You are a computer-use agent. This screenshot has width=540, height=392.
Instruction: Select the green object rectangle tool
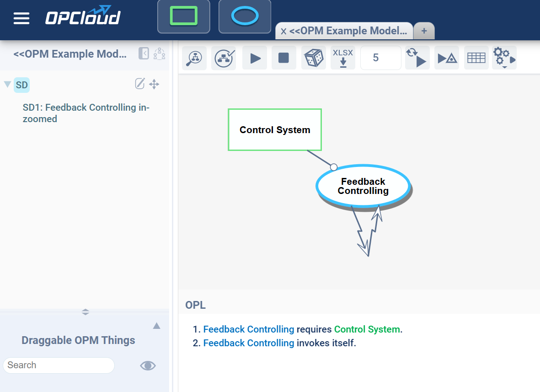[x=183, y=16]
